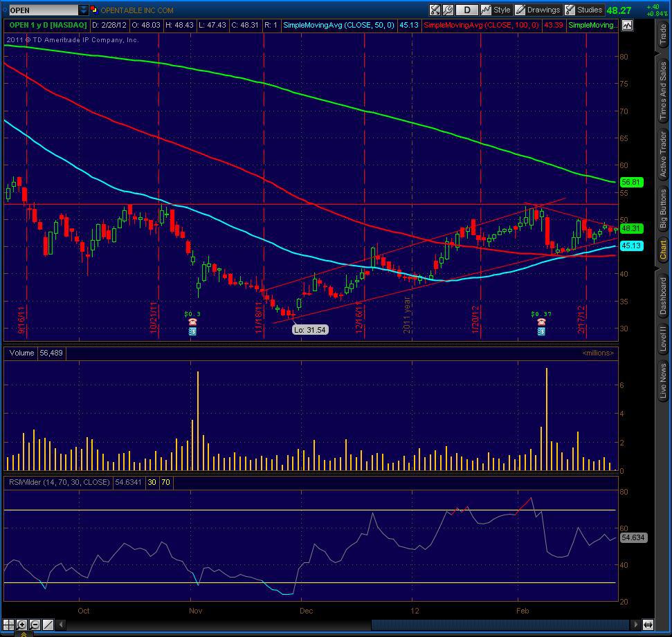Open the Drawings menu

538,10
